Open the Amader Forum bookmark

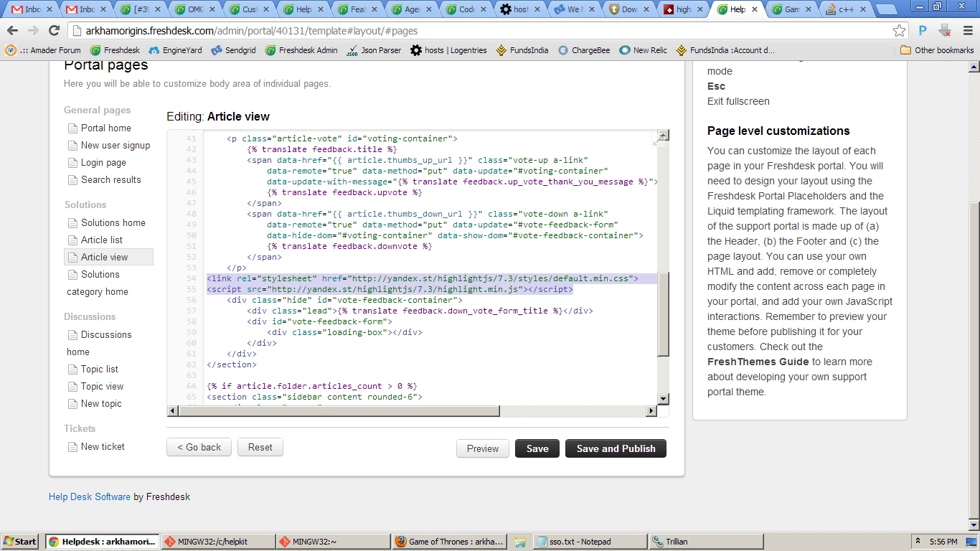tap(42, 50)
